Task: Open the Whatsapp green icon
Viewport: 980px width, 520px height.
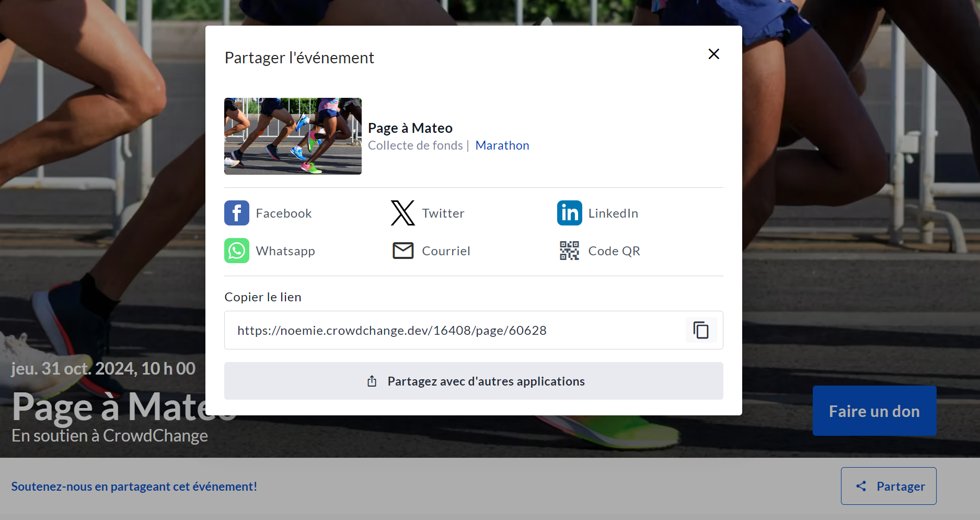Action: click(x=237, y=251)
